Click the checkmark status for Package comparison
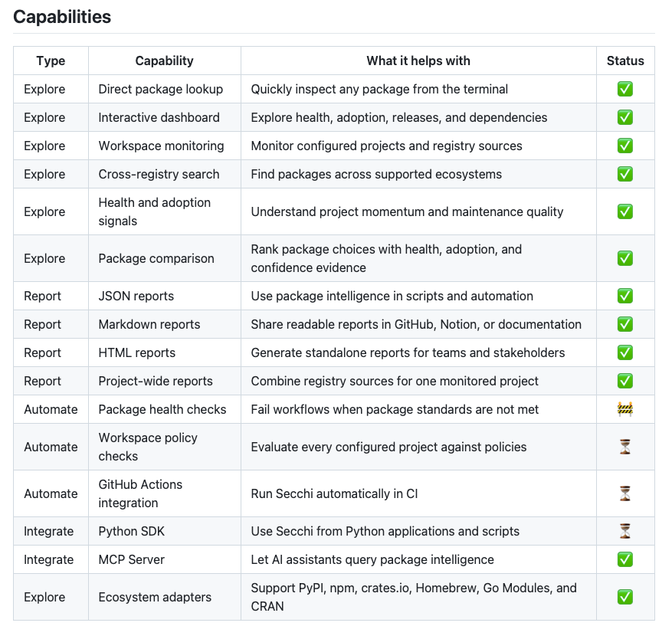 (x=624, y=258)
